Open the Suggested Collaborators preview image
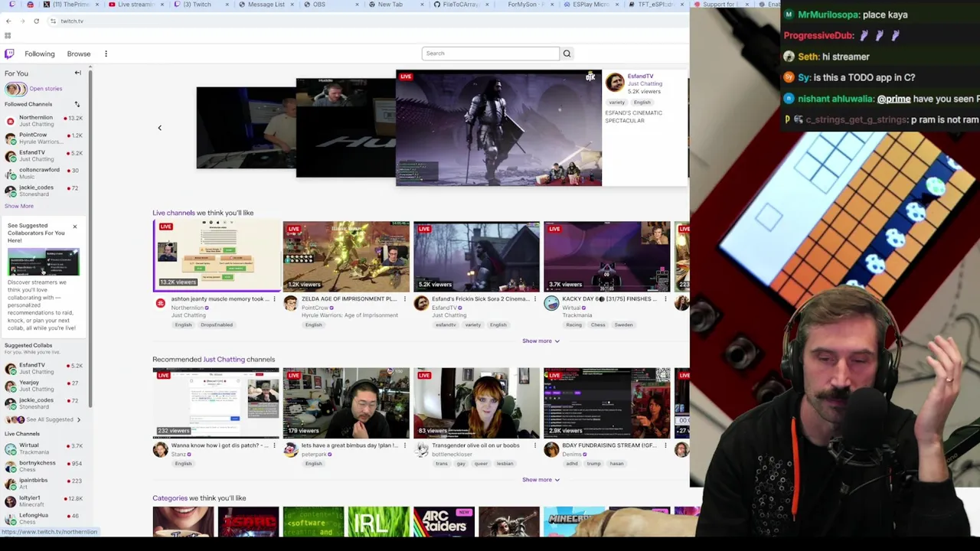This screenshot has width=980, height=551. pyautogui.click(x=44, y=262)
